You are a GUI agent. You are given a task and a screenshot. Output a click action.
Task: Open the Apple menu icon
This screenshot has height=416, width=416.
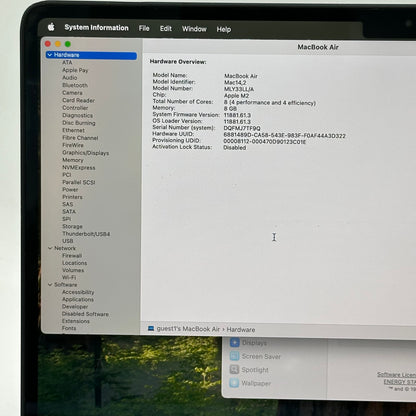click(51, 27)
